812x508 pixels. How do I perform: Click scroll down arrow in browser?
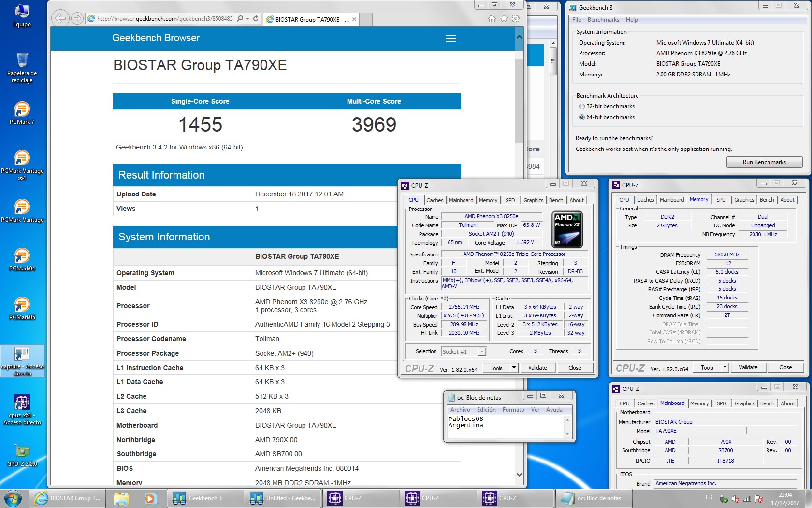pyautogui.click(x=519, y=475)
